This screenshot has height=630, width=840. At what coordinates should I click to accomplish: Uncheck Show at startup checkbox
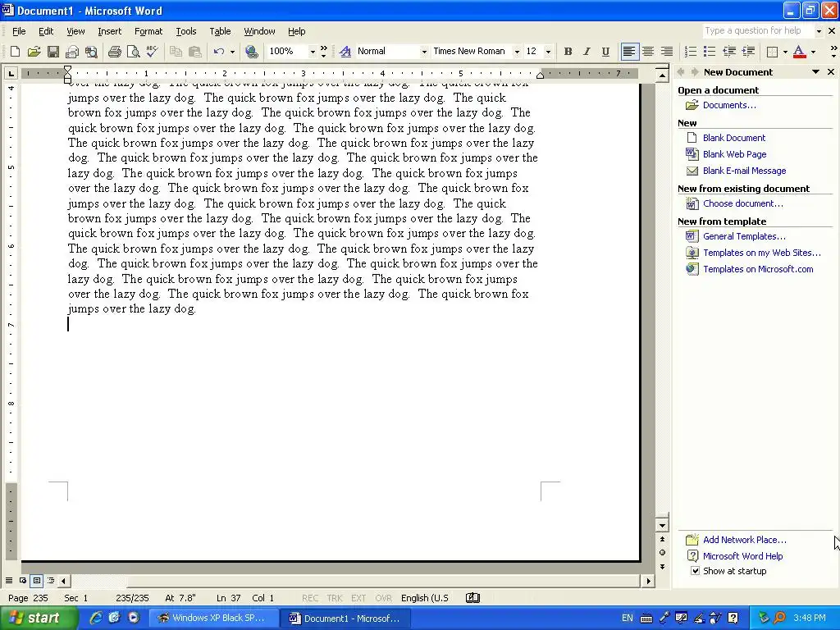(x=695, y=571)
